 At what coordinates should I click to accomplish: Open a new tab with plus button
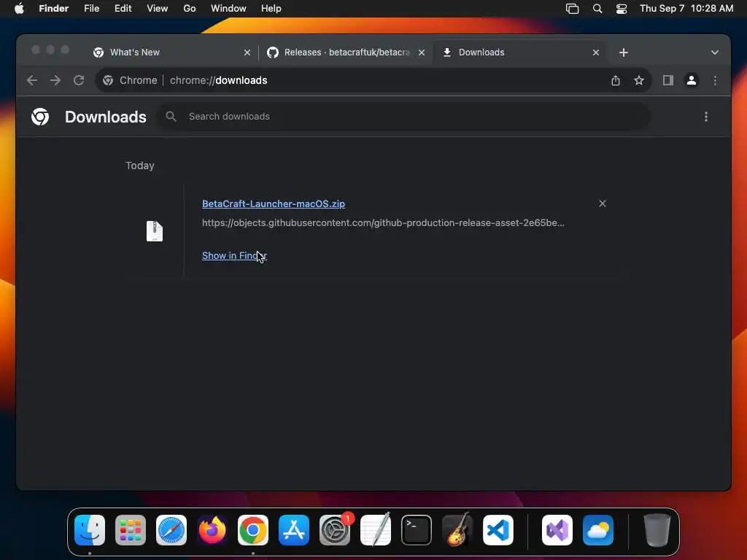click(x=623, y=52)
